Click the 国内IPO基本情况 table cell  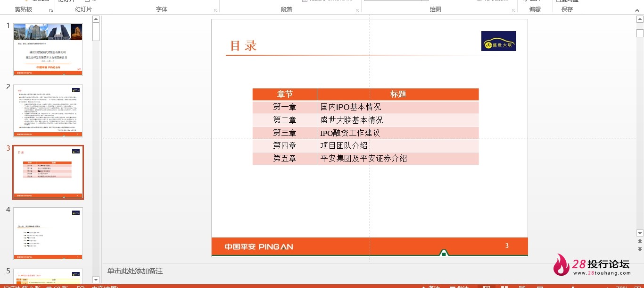398,107
